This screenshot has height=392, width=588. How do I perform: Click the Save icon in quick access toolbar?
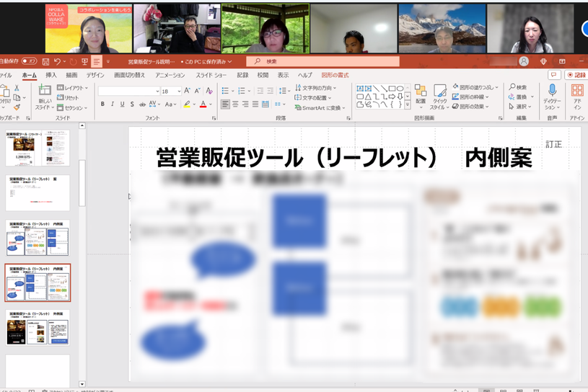[x=46, y=62]
